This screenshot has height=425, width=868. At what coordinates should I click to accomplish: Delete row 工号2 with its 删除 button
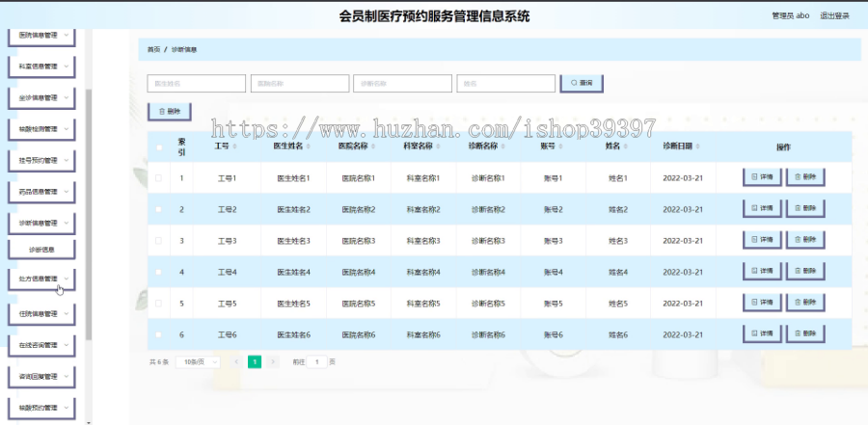click(x=805, y=208)
